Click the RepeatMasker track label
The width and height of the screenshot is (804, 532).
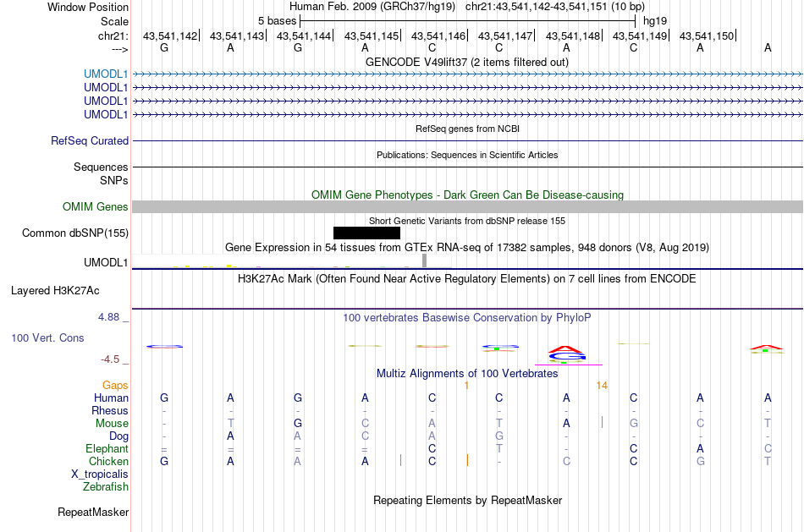pyautogui.click(x=93, y=512)
